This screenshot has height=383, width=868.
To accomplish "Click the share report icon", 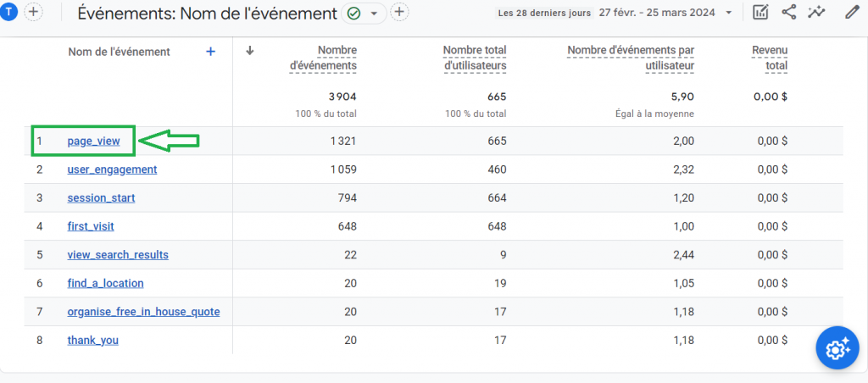I will coord(789,12).
